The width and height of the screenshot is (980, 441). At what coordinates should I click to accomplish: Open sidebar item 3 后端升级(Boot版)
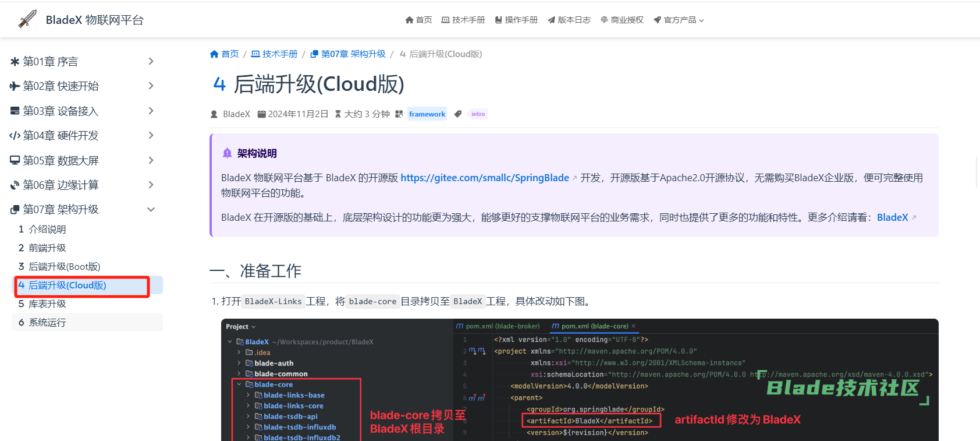click(87, 267)
